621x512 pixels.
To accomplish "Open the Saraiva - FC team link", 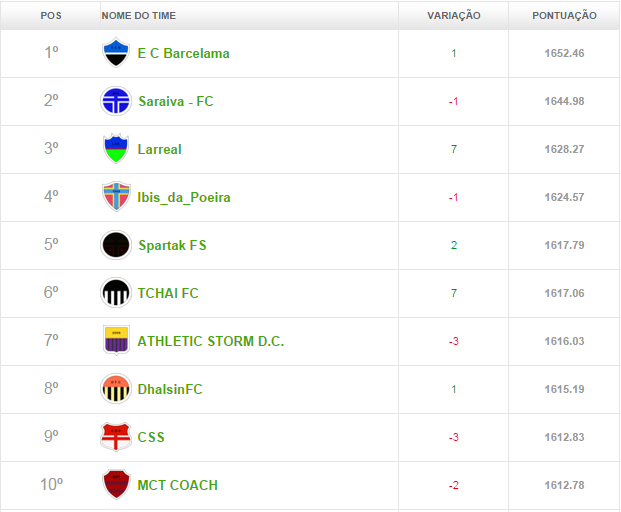I will (175, 101).
